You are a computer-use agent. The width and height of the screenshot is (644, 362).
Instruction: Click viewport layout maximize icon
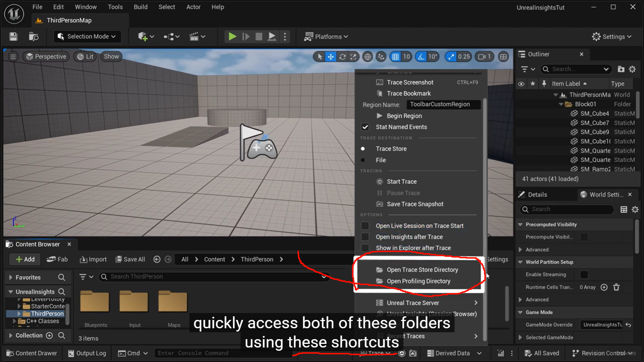(x=503, y=57)
